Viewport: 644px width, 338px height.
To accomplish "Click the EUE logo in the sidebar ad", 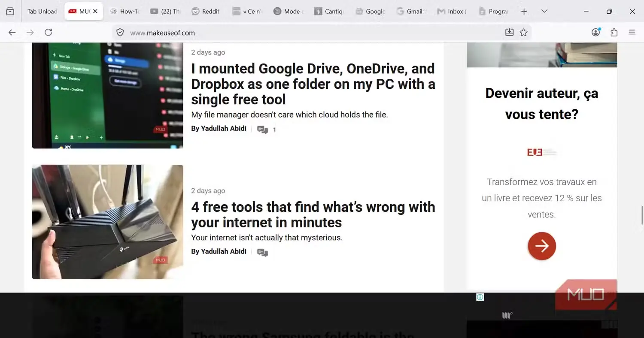I will tap(542, 152).
